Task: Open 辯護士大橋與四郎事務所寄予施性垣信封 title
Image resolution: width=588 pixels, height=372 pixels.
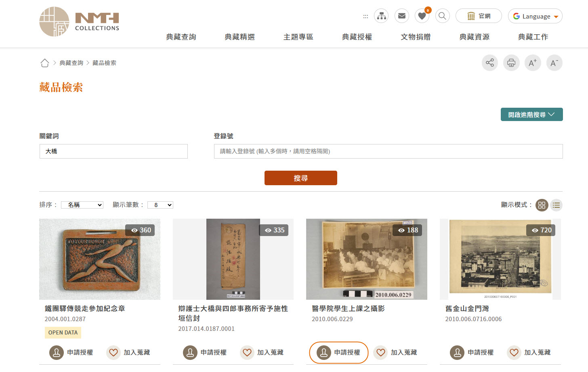Action: pos(233,313)
